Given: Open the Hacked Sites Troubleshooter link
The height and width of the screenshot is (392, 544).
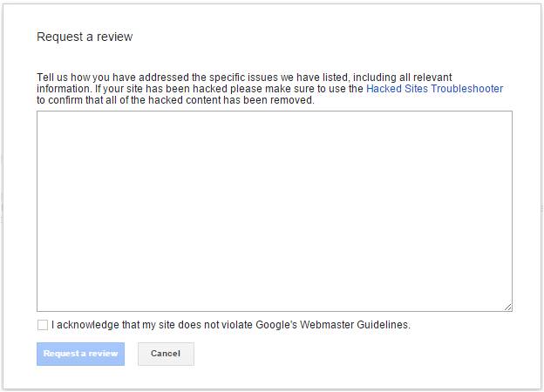Looking at the screenshot, I should tap(434, 89).
